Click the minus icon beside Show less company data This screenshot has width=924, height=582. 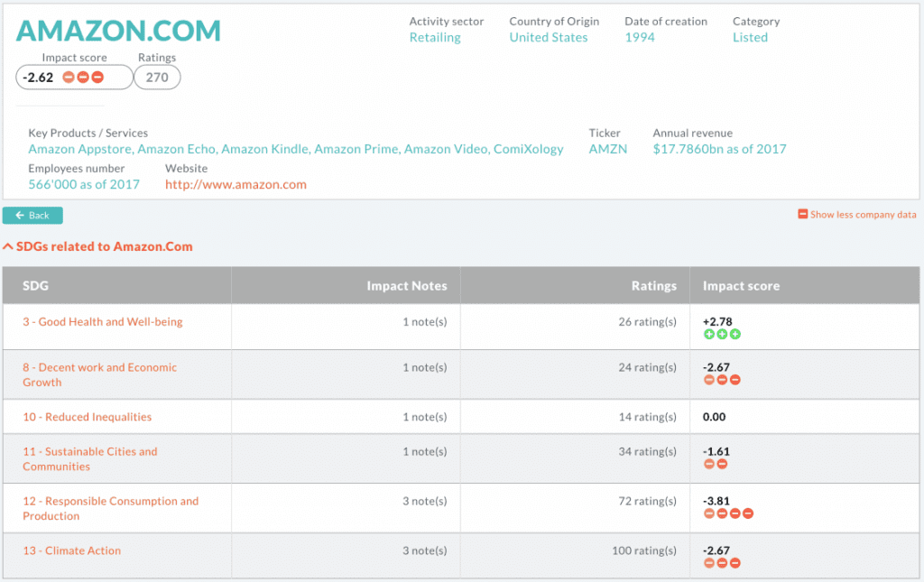(802, 215)
